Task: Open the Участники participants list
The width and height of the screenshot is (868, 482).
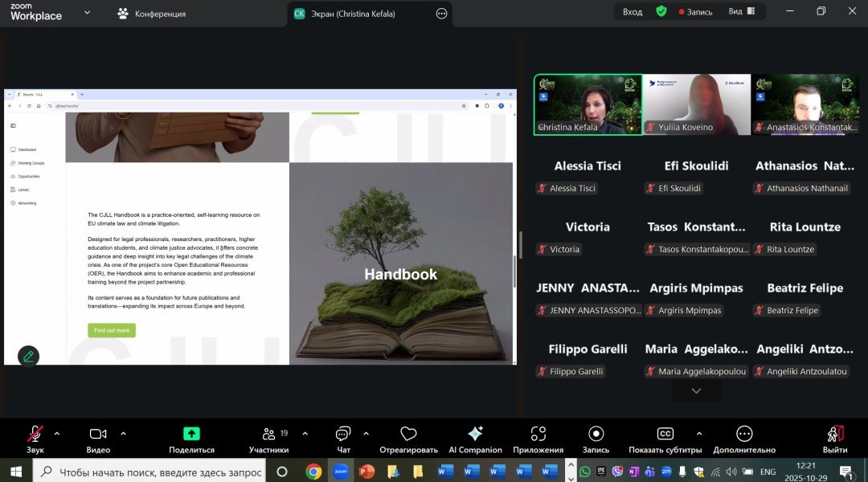Action: point(269,435)
